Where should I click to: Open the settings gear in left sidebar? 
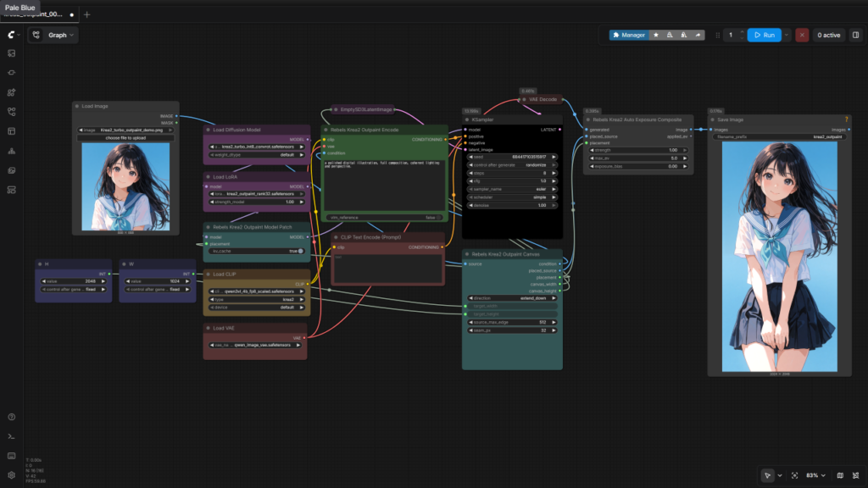[12, 475]
